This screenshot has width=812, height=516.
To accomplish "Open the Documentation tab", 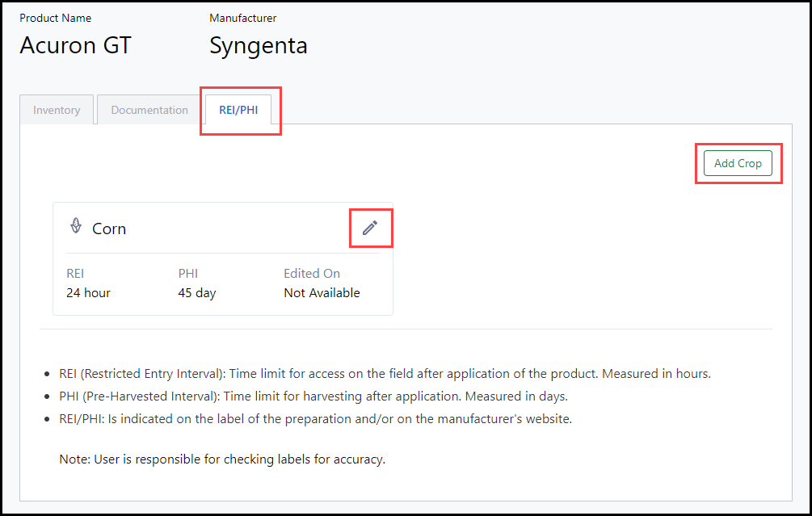I will [149, 110].
